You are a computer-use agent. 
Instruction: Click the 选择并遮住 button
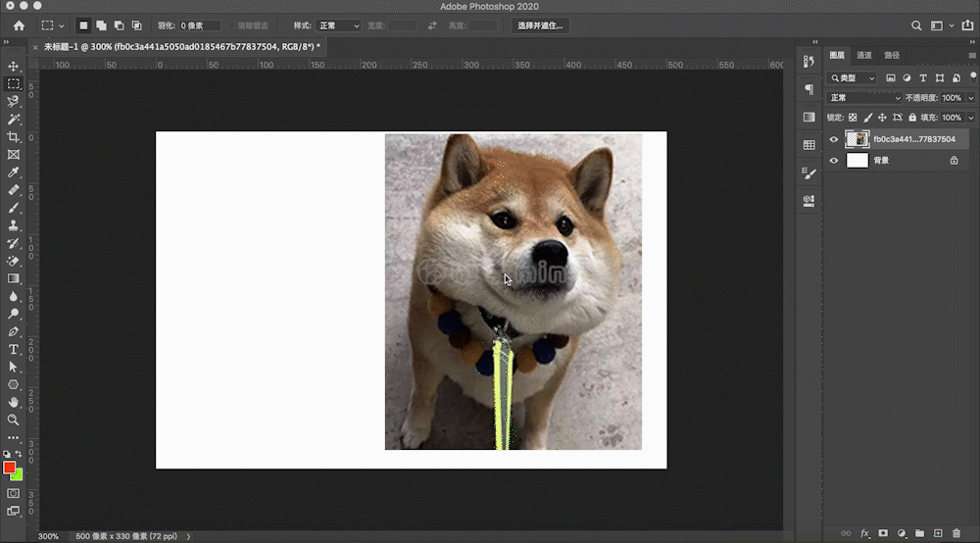(x=540, y=25)
